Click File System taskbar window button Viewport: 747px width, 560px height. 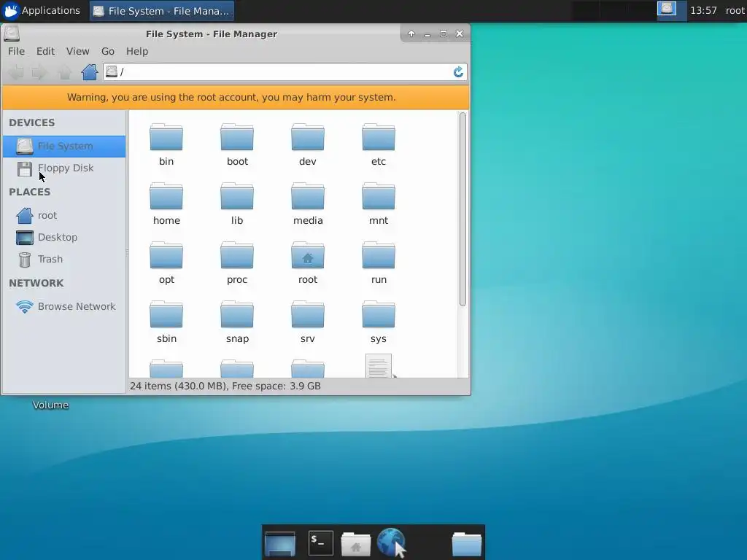(161, 11)
